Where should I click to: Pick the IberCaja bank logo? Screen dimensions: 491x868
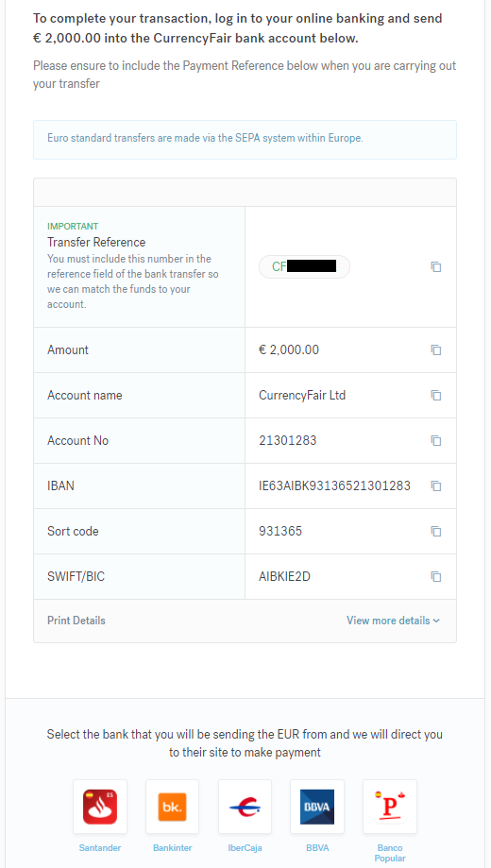coord(245,807)
